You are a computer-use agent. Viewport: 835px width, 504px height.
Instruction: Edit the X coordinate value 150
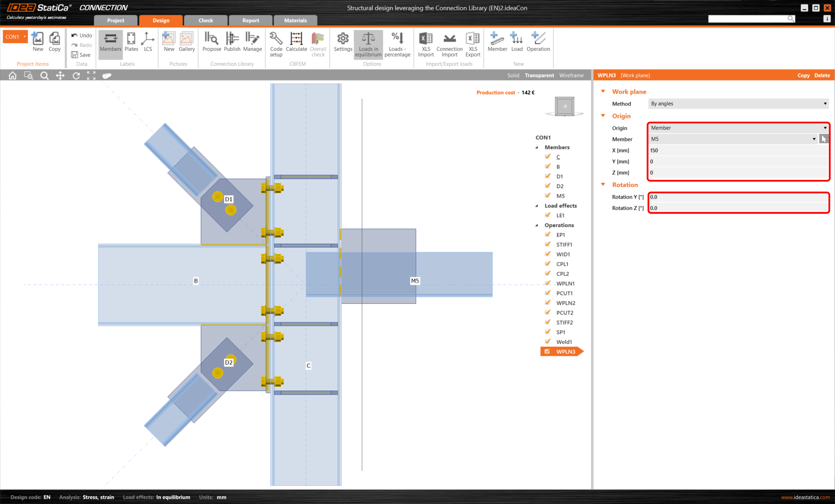(x=738, y=150)
